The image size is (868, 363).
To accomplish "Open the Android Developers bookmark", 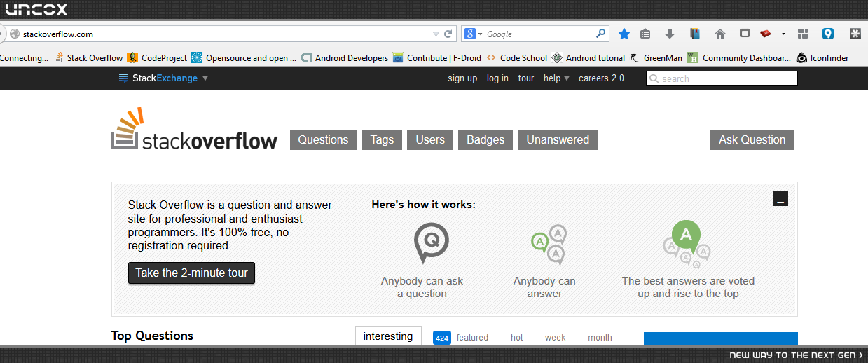I will point(344,58).
